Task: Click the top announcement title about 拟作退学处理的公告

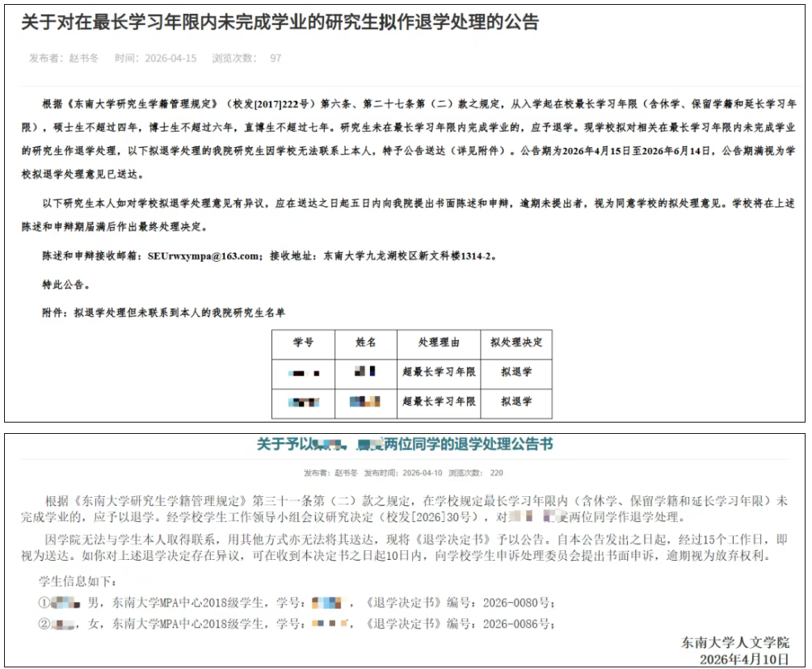Action: pyautogui.click(x=280, y=23)
